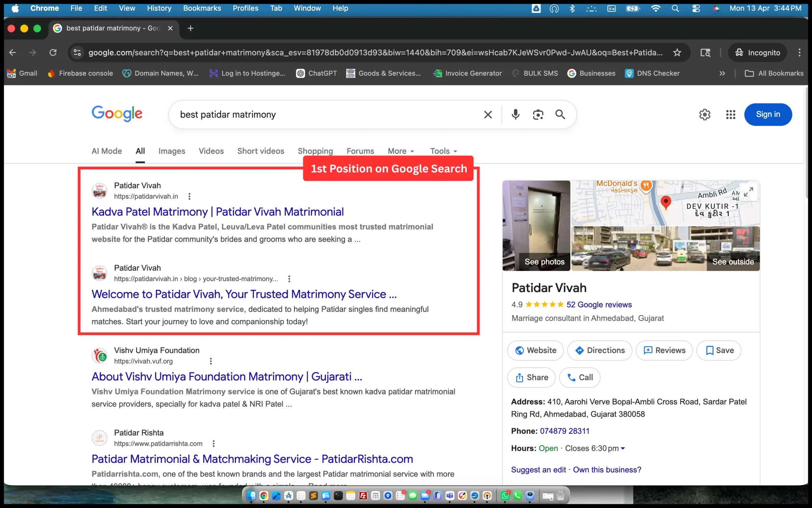
Task: Expand business hours details arrow
Action: (623, 449)
